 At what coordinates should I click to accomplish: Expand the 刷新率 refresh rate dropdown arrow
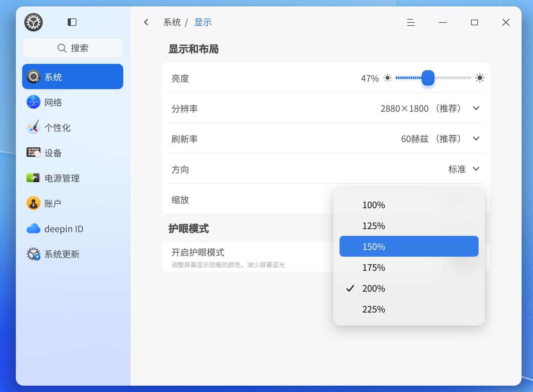[476, 139]
